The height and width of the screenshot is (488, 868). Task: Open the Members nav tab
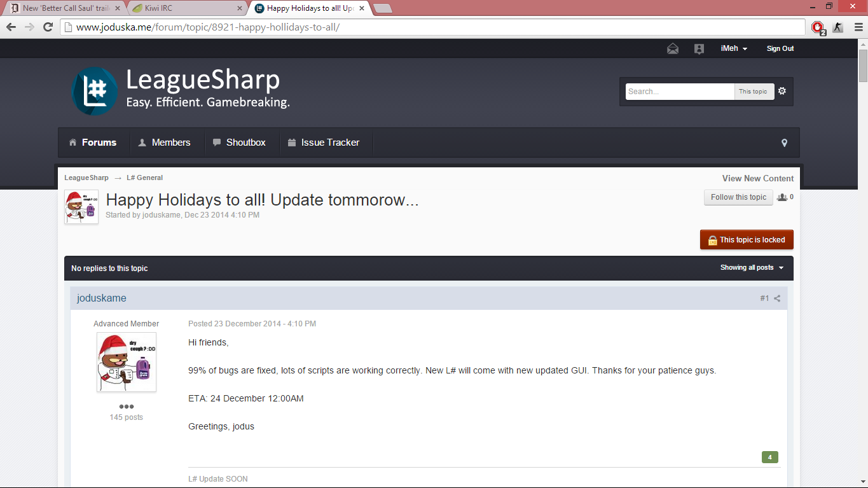pyautogui.click(x=165, y=143)
